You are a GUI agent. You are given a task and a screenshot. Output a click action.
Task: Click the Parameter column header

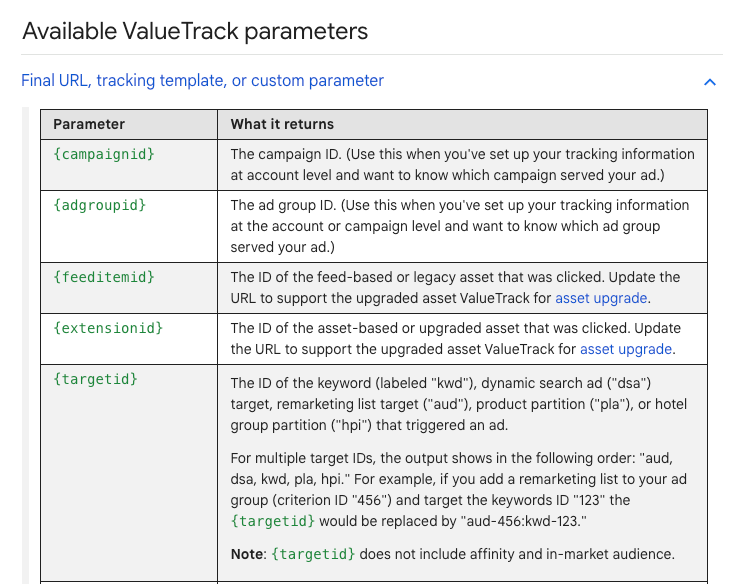89,124
